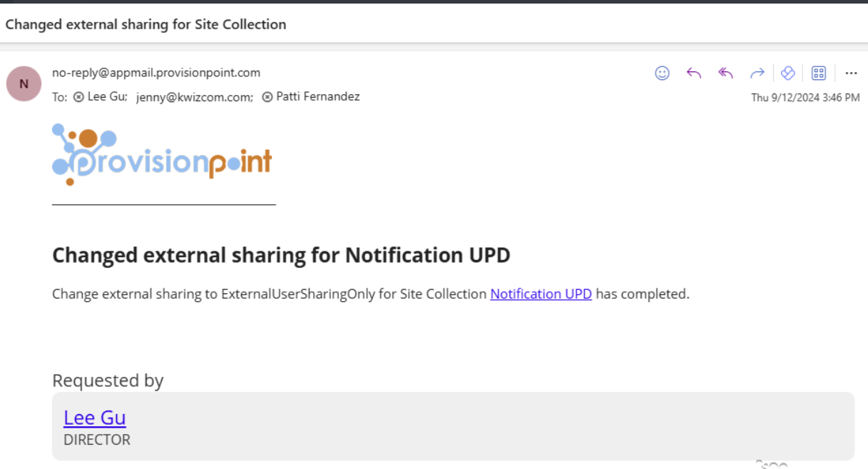The width and height of the screenshot is (868, 469).
Task: Select the Reply All arrow icon
Action: (x=725, y=73)
